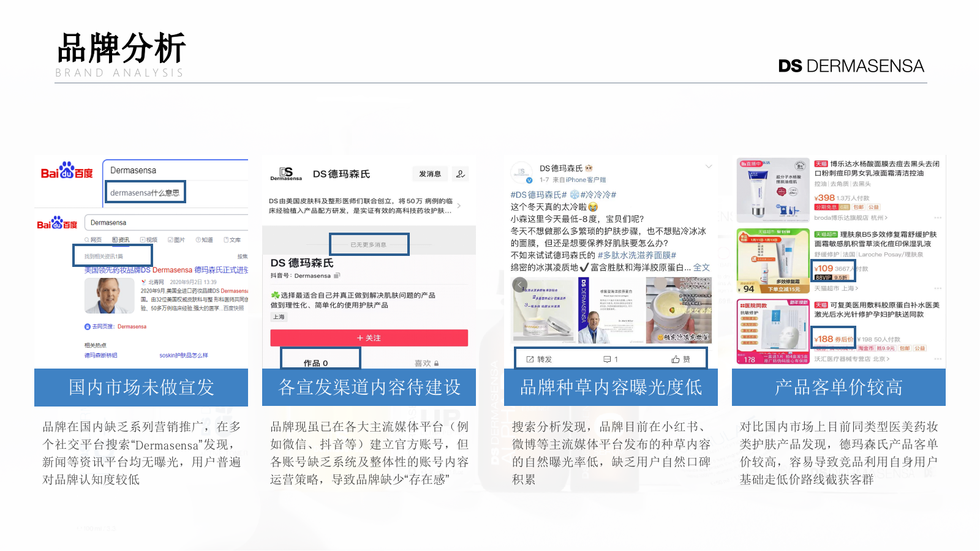Click the Weibo username 'DS德玛森氏'
The width and height of the screenshot is (980, 551).
click(561, 168)
